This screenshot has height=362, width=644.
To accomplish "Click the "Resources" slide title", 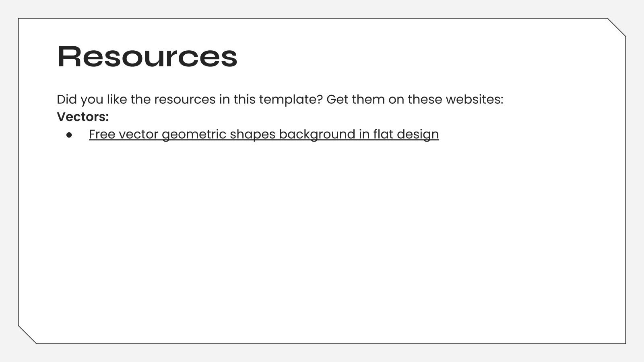I will 147,56.
